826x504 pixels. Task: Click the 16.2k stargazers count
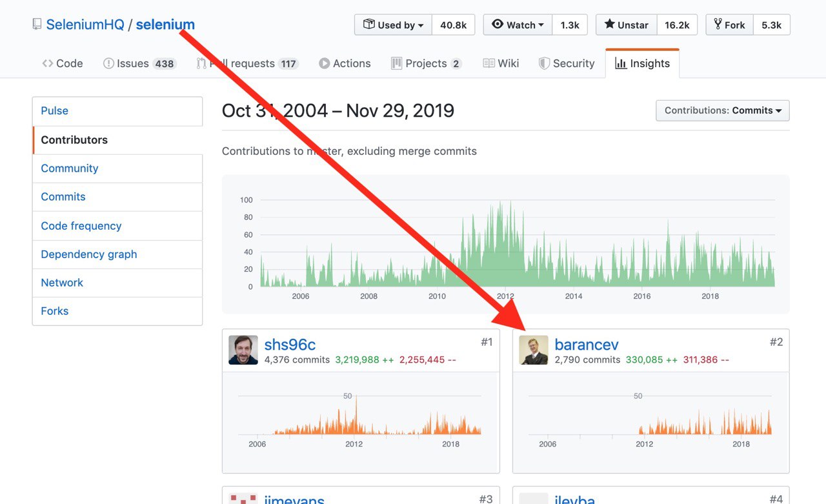(x=677, y=25)
